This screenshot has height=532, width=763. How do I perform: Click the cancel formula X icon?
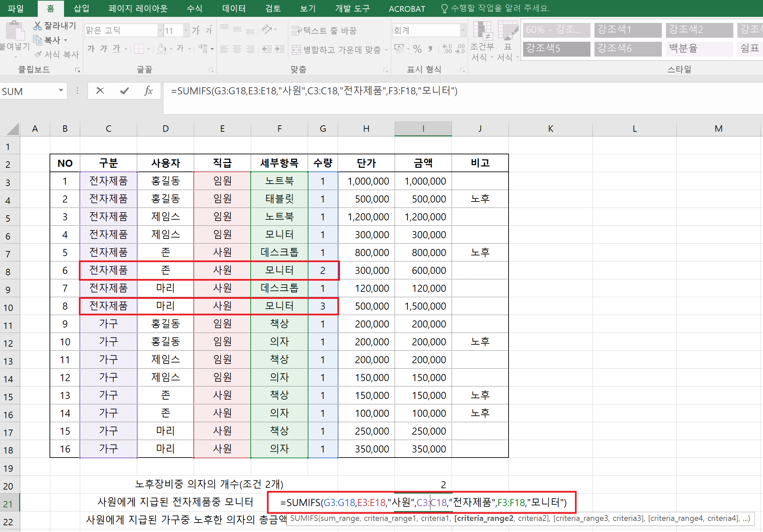[100, 91]
